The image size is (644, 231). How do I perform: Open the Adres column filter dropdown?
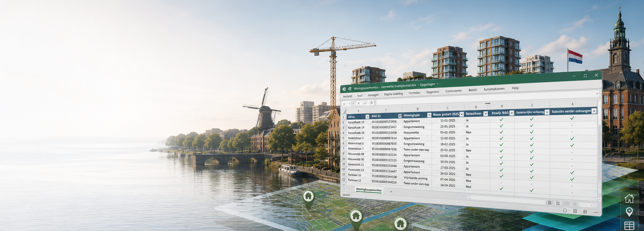tap(367, 117)
